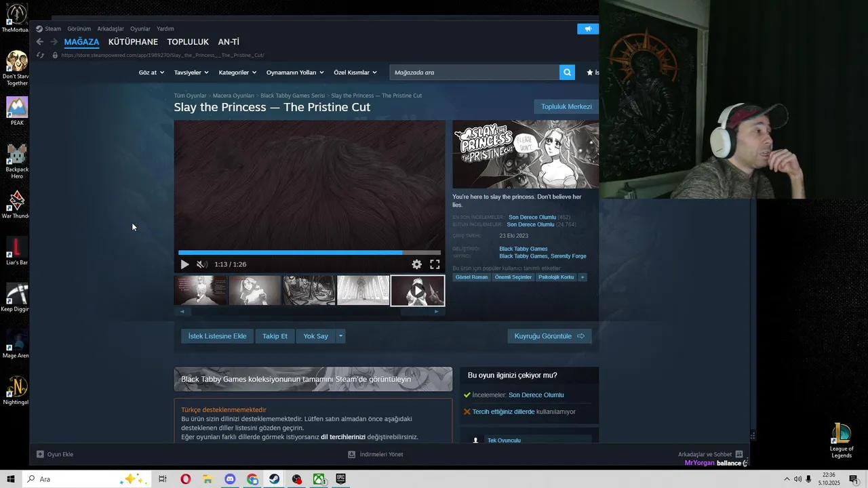This screenshot has width=868, height=488.
Task: Open Tüm Oyunlar breadcrumb link
Action: pos(190,96)
